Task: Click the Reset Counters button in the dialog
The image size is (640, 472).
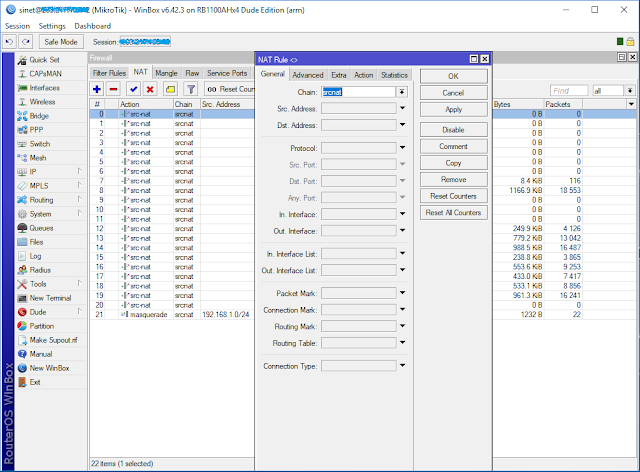Action: coord(453,196)
